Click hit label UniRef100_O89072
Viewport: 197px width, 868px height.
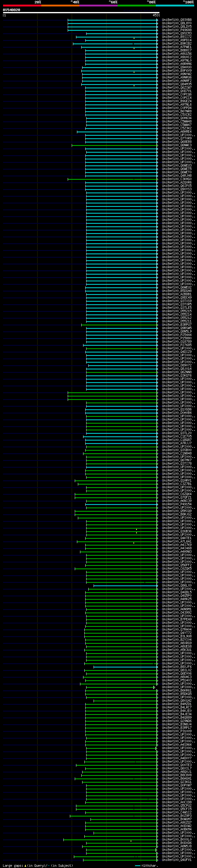pos(177,365)
